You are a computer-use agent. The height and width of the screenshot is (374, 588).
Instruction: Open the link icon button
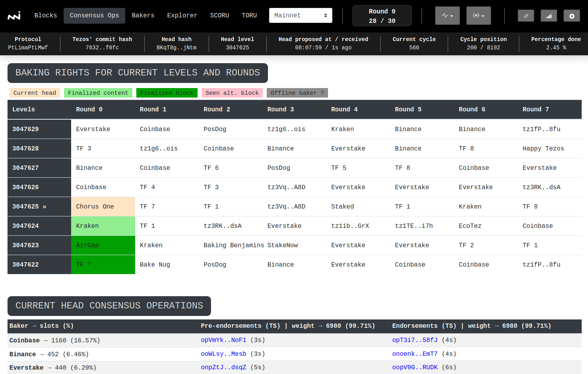526,16
